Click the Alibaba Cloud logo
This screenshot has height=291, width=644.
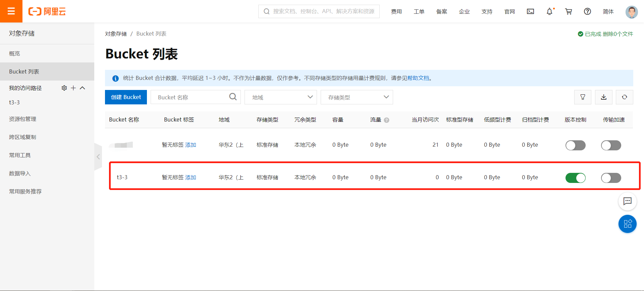point(47,11)
